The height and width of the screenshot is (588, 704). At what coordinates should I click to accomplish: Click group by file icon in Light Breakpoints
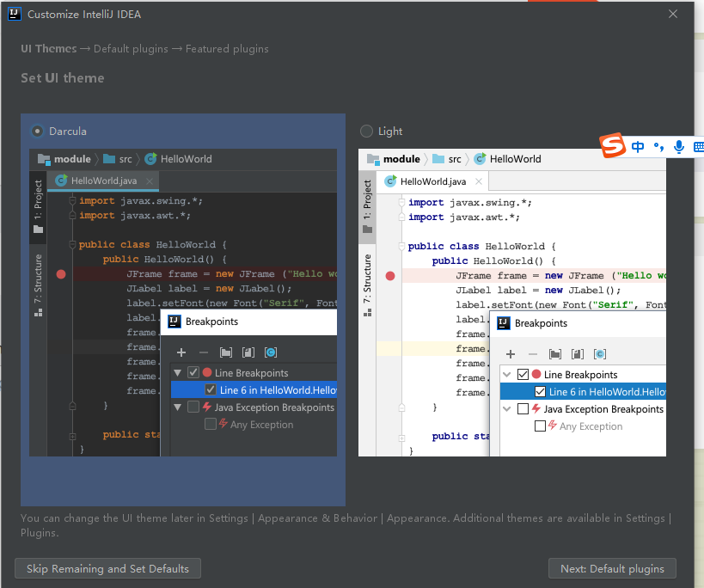[x=578, y=354]
